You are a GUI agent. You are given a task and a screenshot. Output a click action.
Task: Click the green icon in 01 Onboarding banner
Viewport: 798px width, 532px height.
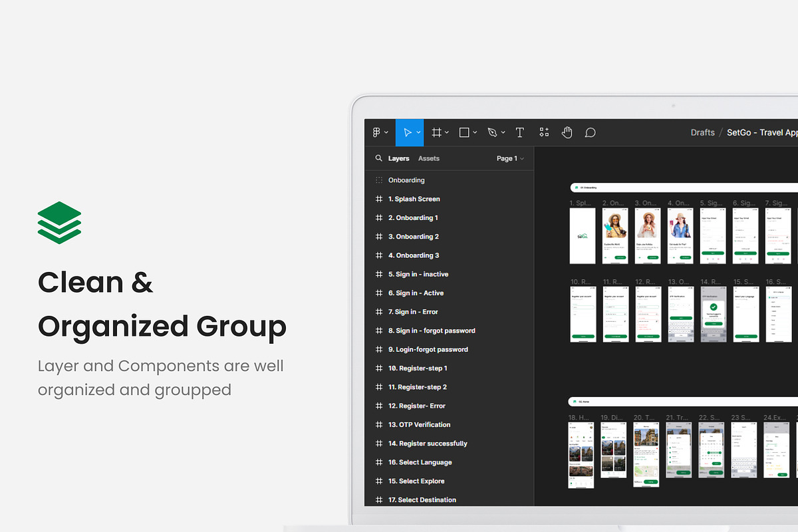(x=576, y=188)
